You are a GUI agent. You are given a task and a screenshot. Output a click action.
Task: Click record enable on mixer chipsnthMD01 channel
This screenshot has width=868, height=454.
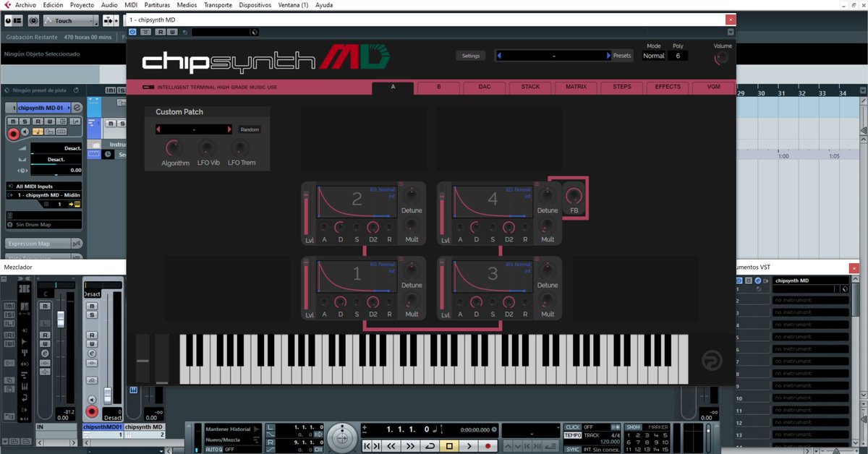pyautogui.click(x=92, y=412)
